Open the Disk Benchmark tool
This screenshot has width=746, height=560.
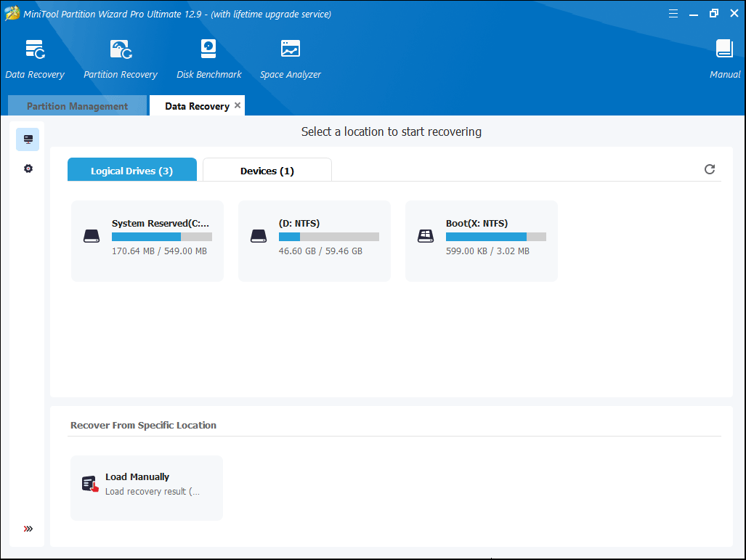(208, 59)
